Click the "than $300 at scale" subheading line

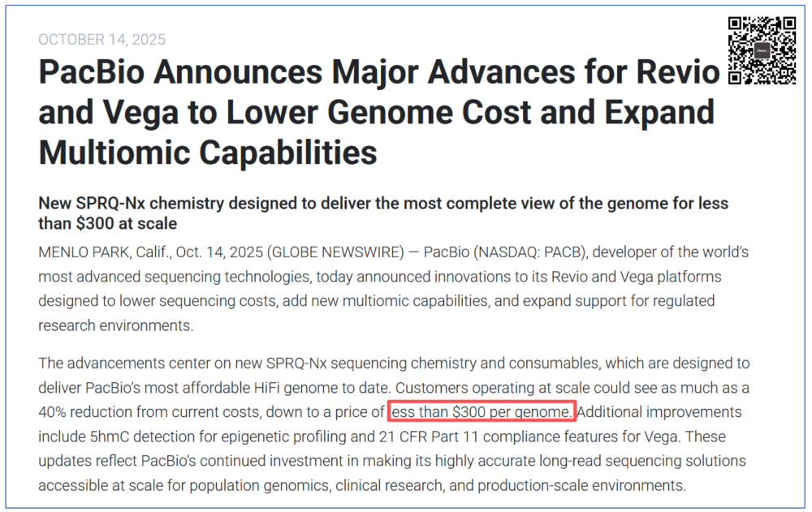108,223
